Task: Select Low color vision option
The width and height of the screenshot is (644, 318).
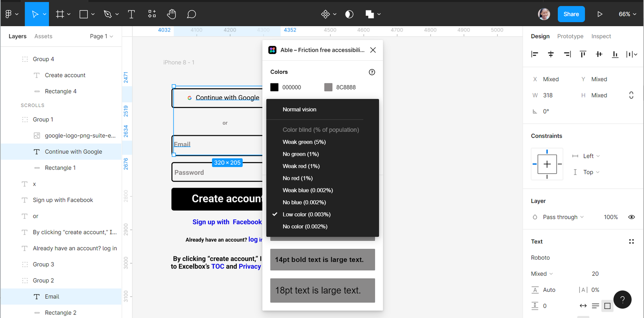Action: (x=306, y=215)
